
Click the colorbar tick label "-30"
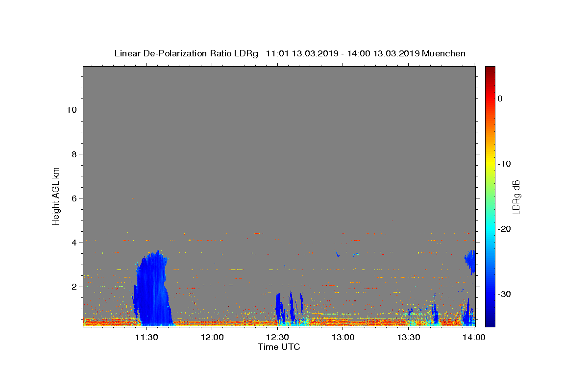point(505,294)
